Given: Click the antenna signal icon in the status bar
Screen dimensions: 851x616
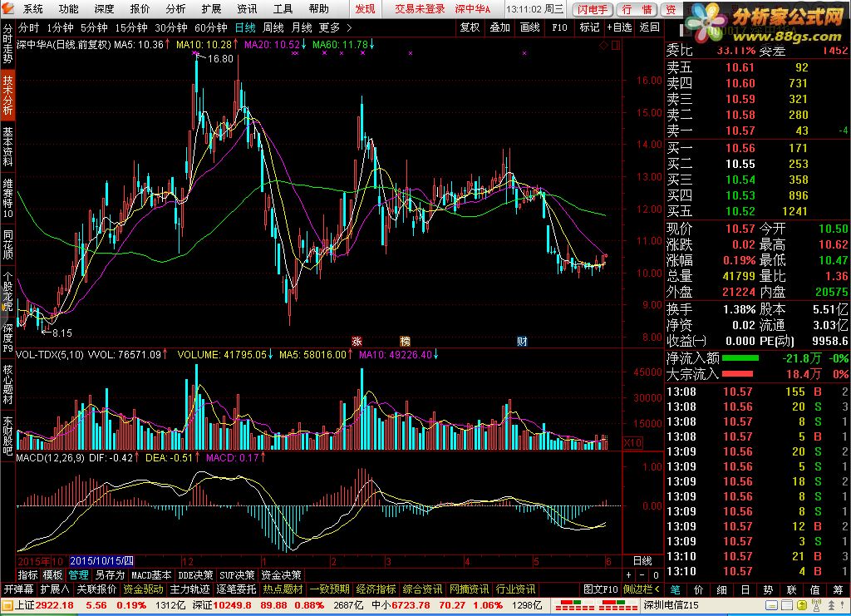Looking at the screenshot, I should [x=816, y=605].
